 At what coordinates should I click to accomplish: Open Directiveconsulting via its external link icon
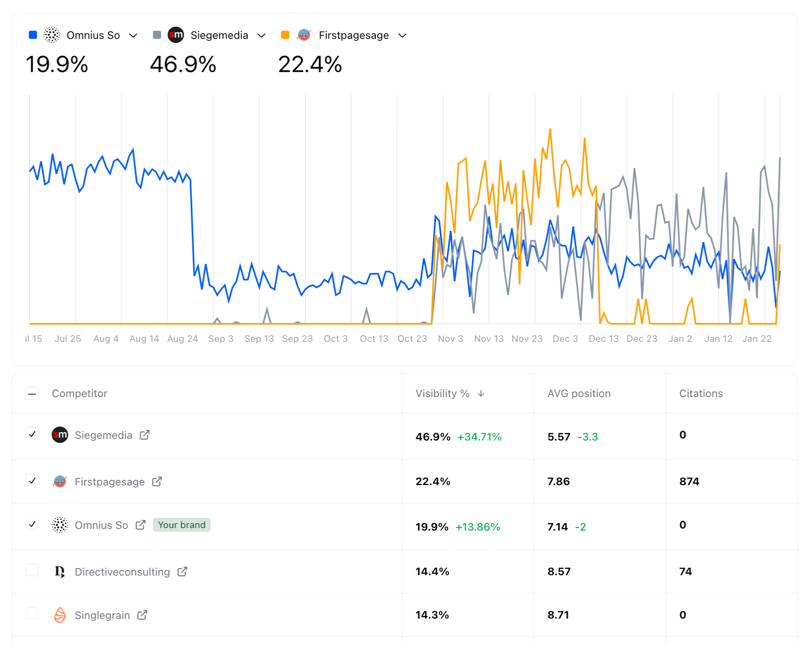click(183, 571)
